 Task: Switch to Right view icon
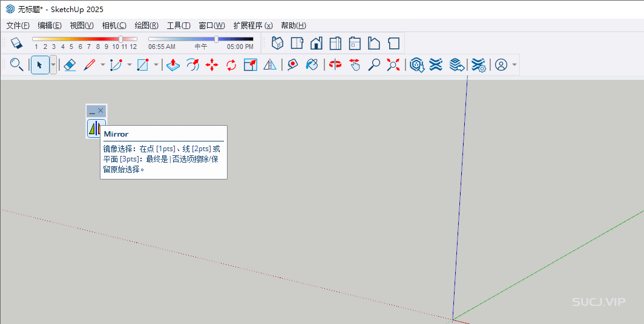tap(335, 43)
